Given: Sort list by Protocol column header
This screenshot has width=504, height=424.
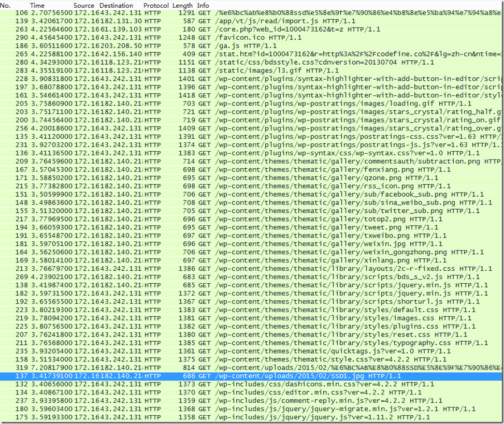Looking at the screenshot, I should click(x=156, y=5).
